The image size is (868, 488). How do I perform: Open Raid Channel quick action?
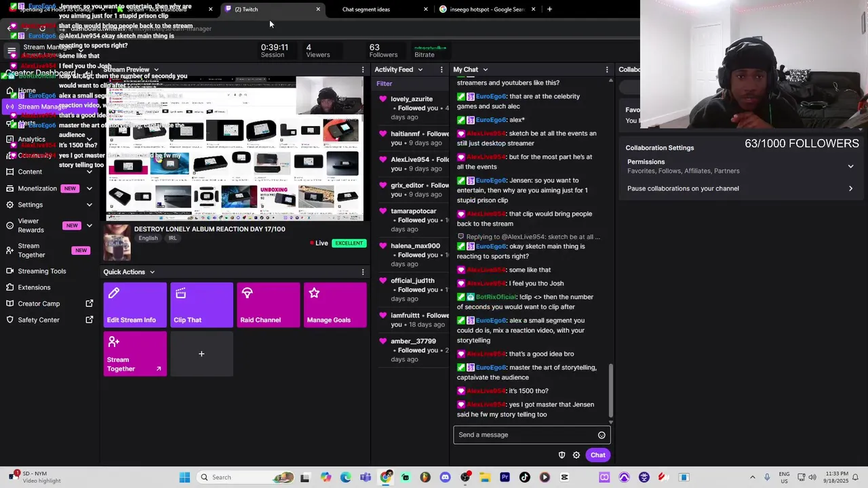268,305
